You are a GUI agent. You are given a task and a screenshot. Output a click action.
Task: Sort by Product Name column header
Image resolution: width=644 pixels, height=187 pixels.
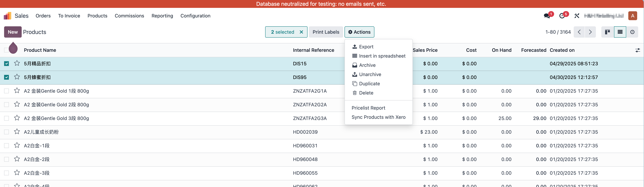[x=40, y=50]
